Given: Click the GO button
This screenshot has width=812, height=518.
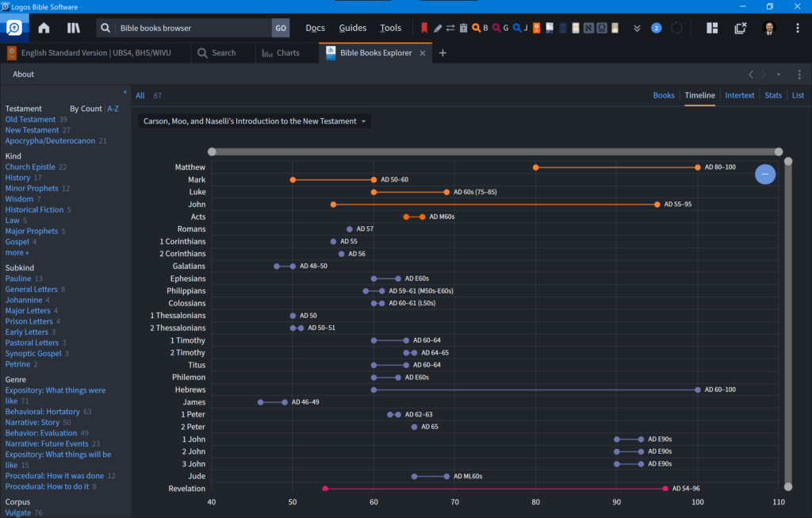Looking at the screenshot, I should point(281,28).
